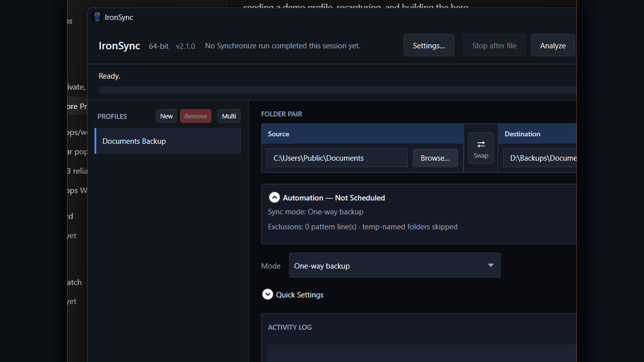Expand the Quick Settings chevron

coord(267,294)
